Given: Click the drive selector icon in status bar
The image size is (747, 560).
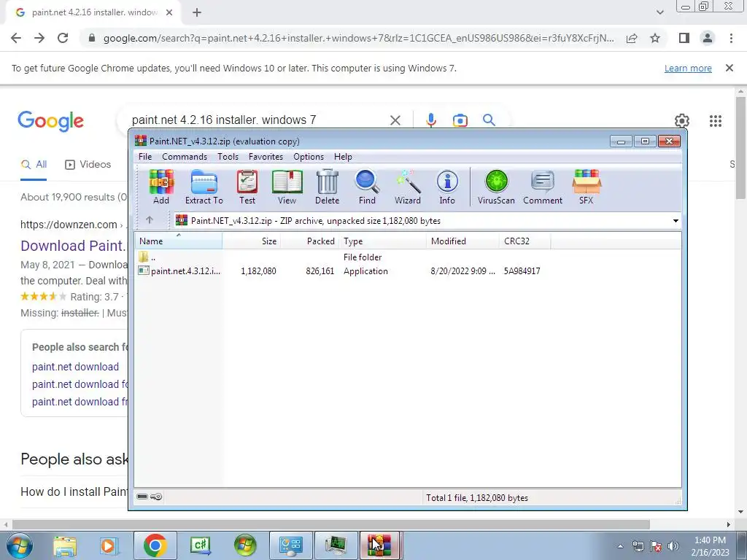Looking at the screenshot, I should click(x=142, y=497).
